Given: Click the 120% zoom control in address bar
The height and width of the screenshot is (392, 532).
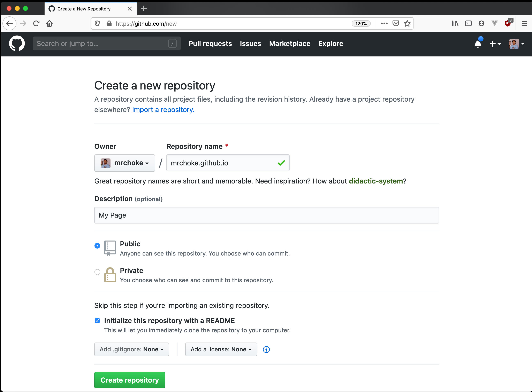Looking at the screenshot, I should [x=361, y=23].
